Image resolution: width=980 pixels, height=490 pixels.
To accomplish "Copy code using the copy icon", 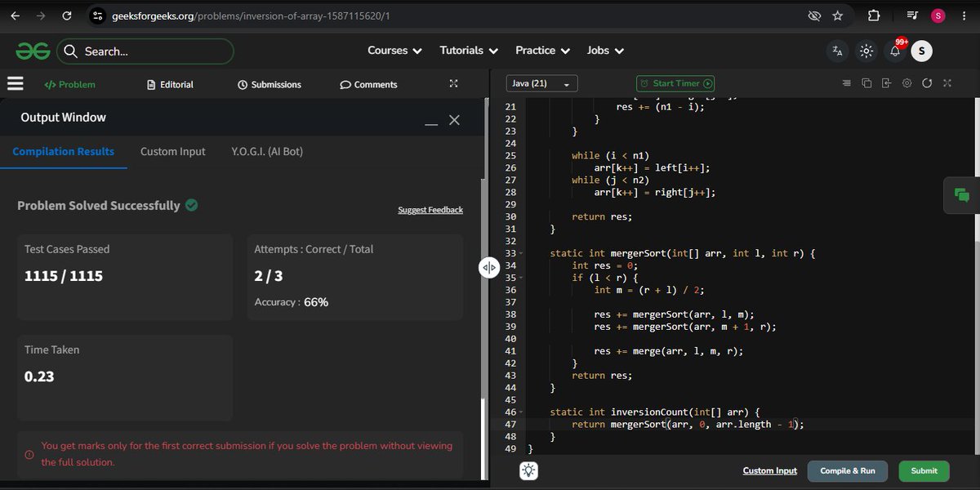I will [x=866, y=83].
